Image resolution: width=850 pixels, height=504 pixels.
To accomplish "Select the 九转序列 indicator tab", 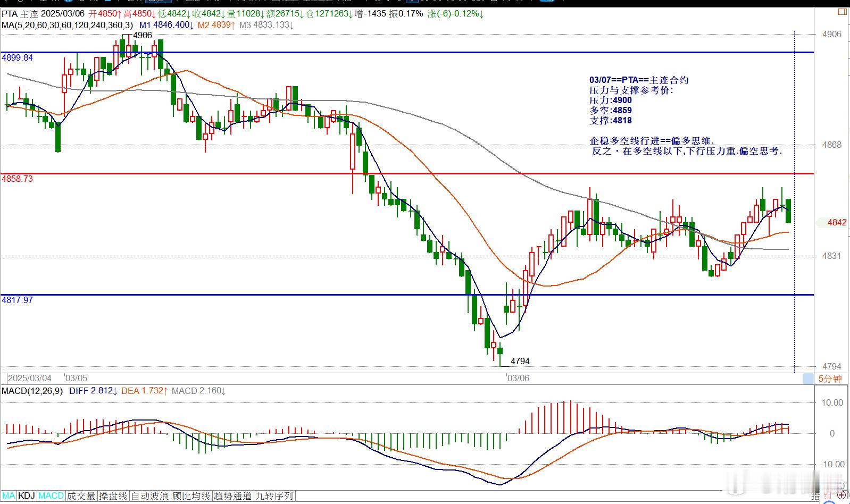I will pos(274,495).
